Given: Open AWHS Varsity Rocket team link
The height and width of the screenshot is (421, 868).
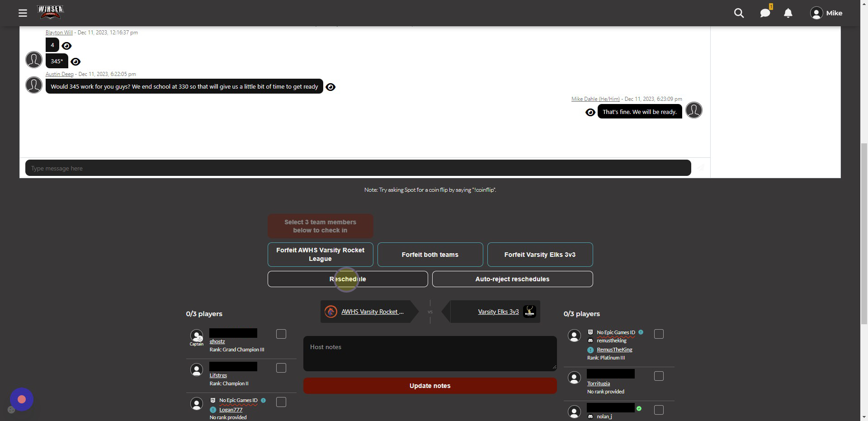Looking at the screenshot, I should tap(373, 312).
